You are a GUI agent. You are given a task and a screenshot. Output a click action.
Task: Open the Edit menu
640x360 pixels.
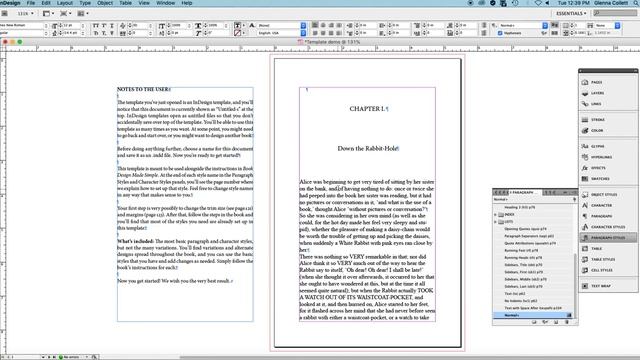[46, 3]
